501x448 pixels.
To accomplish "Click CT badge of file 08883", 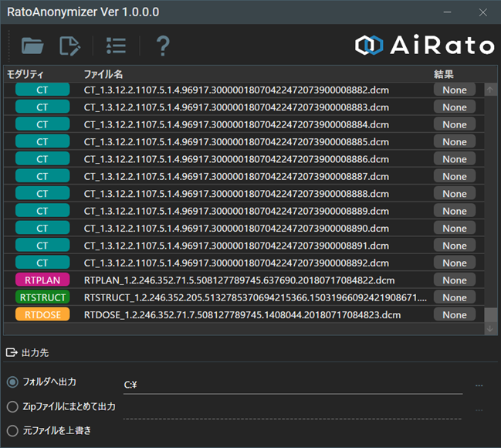I will point(42,107).
